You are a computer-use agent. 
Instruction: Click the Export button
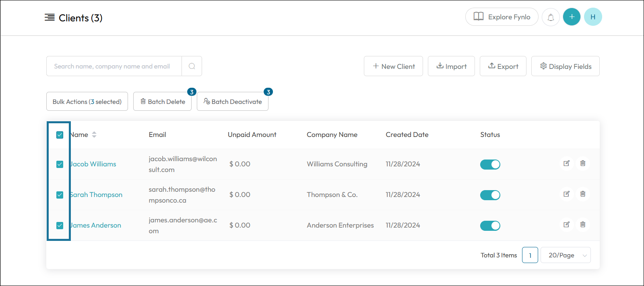pos(503,66)
